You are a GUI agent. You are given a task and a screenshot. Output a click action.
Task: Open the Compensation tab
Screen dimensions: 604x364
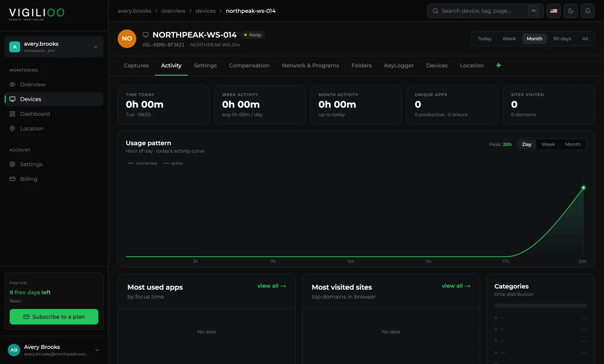click(x=249, y=65)
